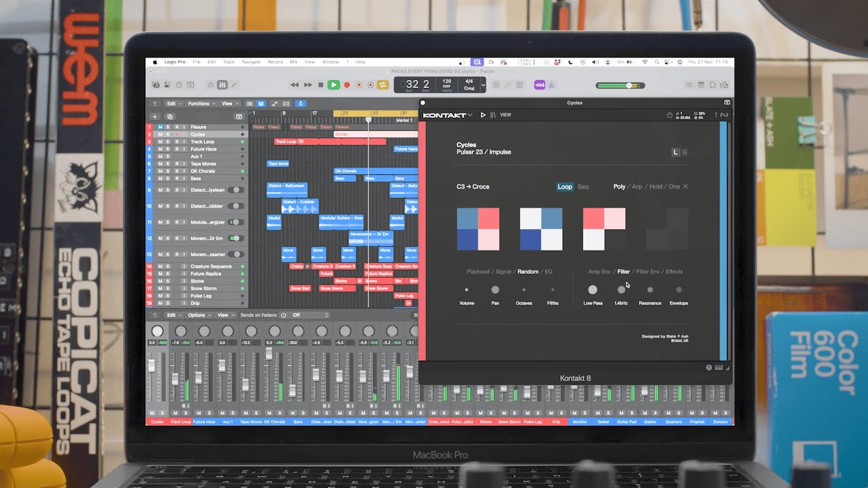Toggle the blue Catch playhead icon
This screenshot has height=488, width=868.
(x=300, y=104)
